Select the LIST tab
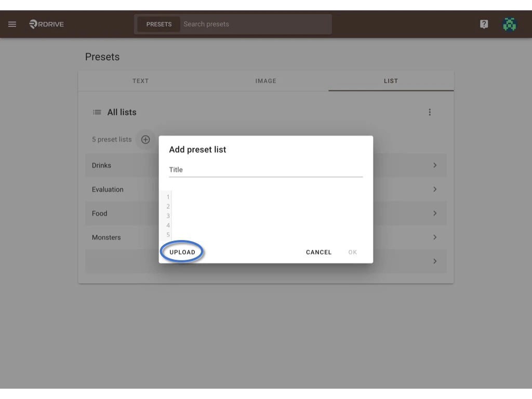 pos(390,81)
